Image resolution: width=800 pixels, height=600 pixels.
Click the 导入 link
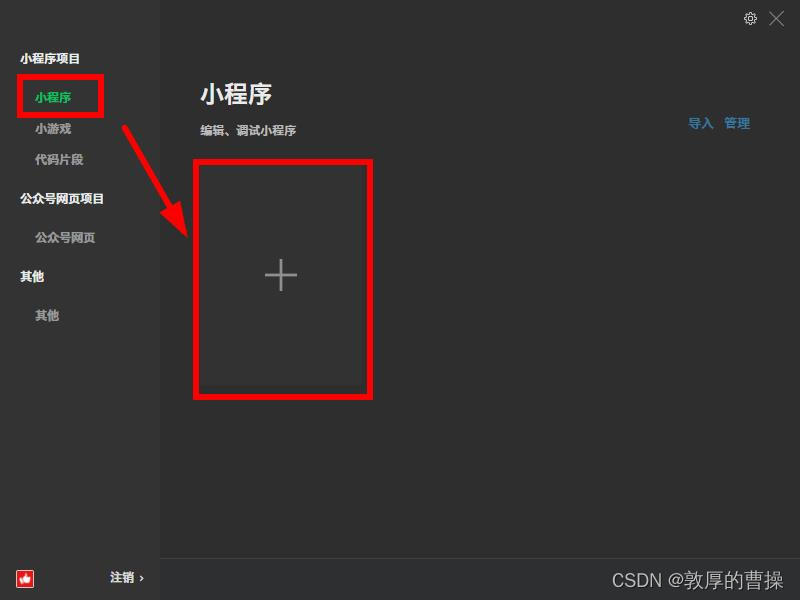click(x=701, y=123)
